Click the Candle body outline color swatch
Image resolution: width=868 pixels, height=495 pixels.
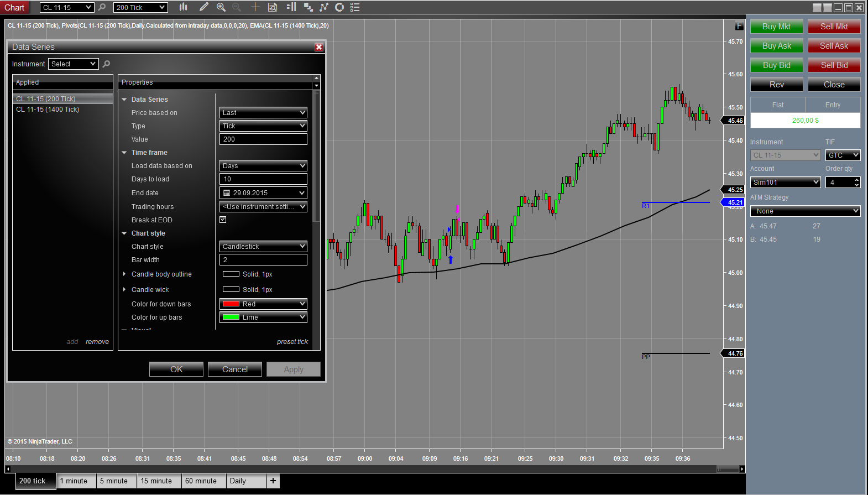[231, 274]
